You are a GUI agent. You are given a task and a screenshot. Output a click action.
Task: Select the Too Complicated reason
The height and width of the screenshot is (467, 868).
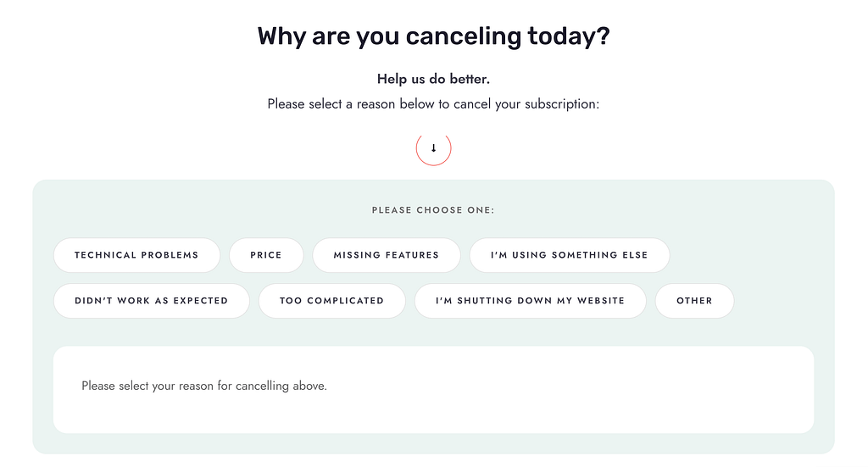pos(332,301)
